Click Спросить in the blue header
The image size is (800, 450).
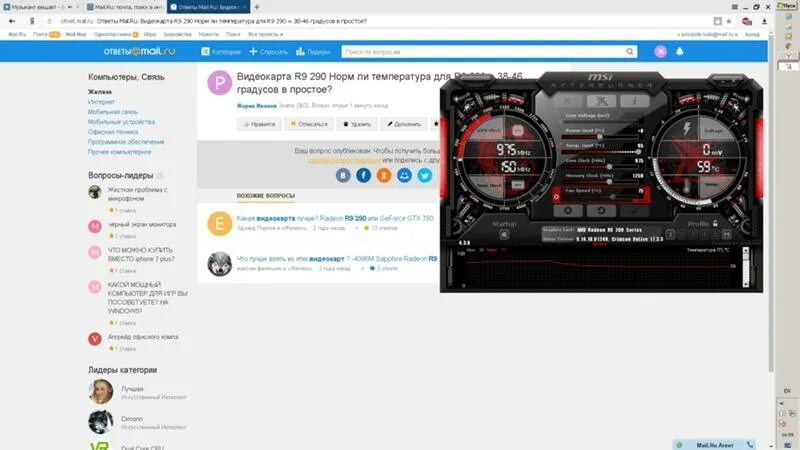pos(268,52)
